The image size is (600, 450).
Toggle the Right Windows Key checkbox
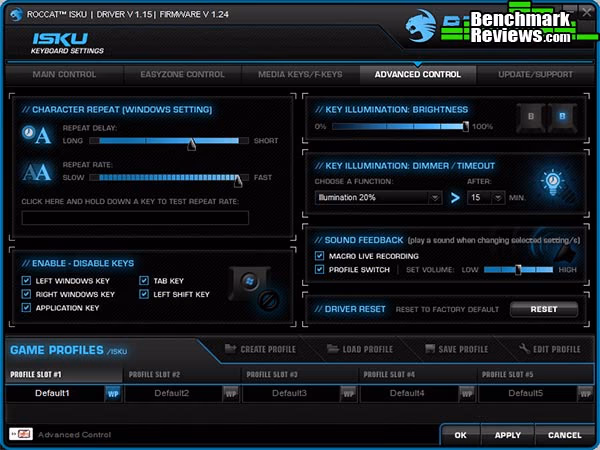[x=26, y=294]
